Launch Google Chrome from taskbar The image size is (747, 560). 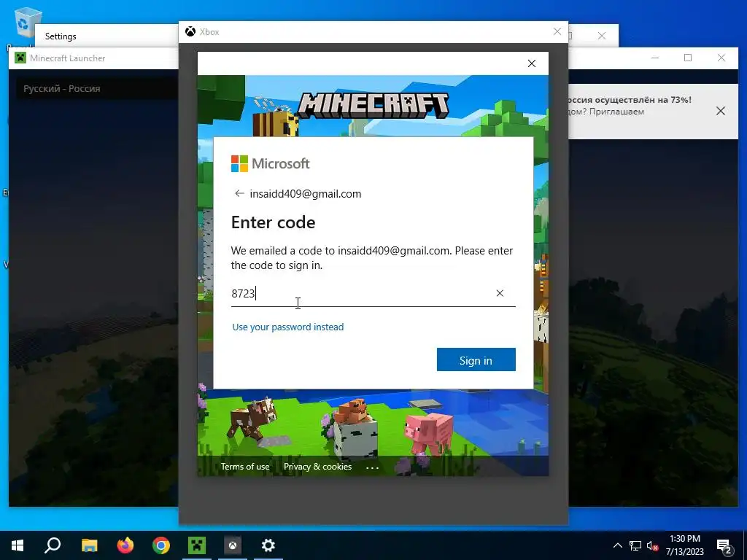point(161,545)
